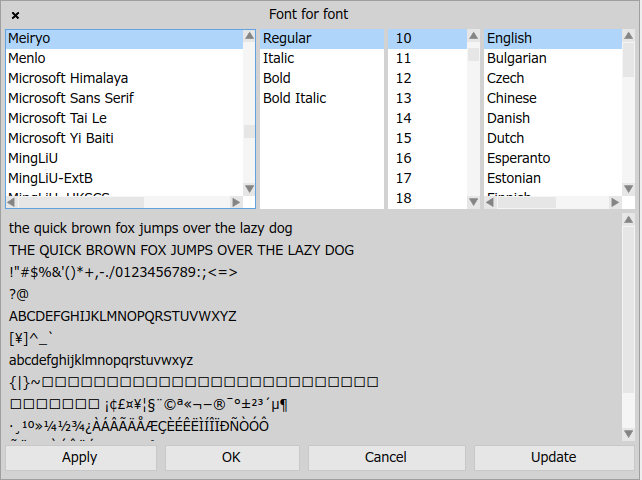
Task: Click language list scroll up arrow
Action: click(628, 36)
